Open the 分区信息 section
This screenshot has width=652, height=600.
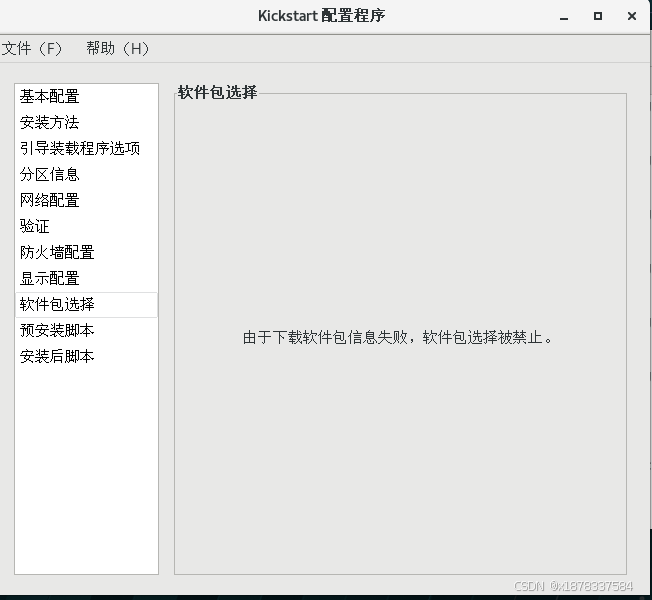pyautogui.click(x=86, y=175)
